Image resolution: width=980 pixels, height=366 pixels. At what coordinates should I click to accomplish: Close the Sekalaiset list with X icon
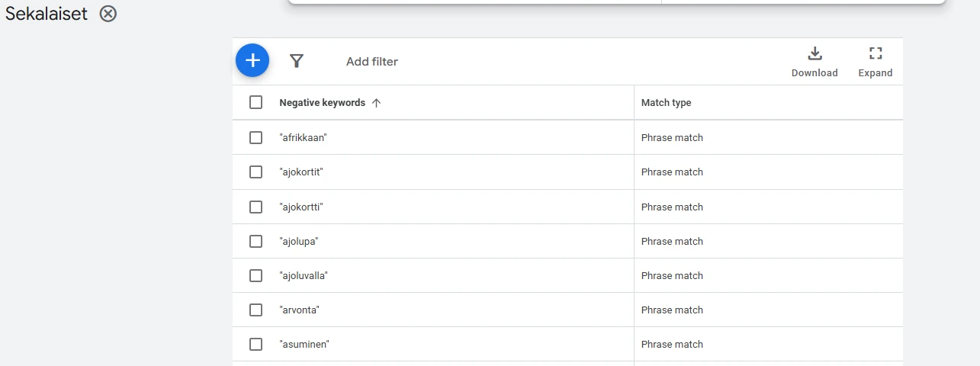(x=108, y=13)
